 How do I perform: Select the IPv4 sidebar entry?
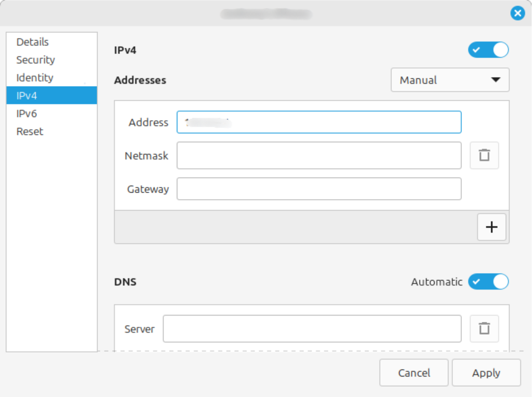click(51, 95)
